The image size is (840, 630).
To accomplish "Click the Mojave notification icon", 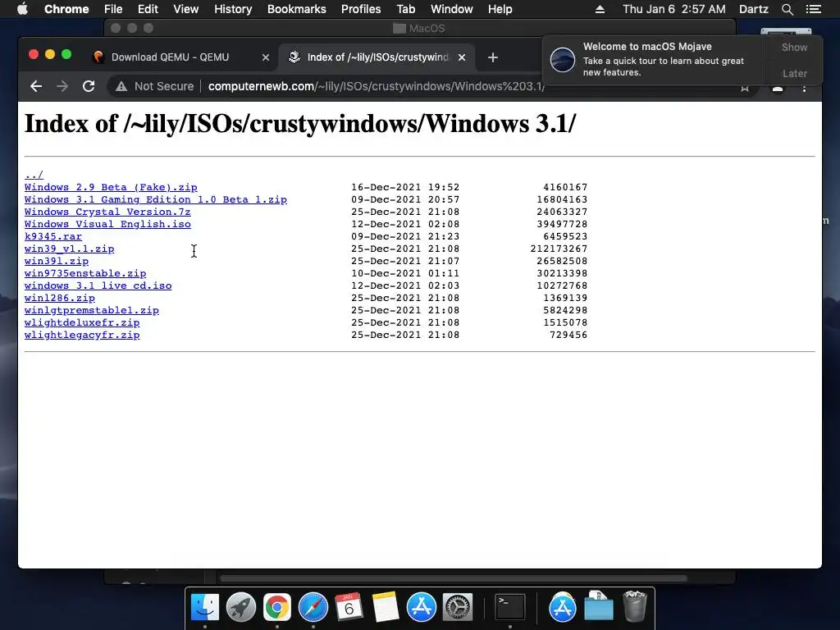I will tap(563, 59).
